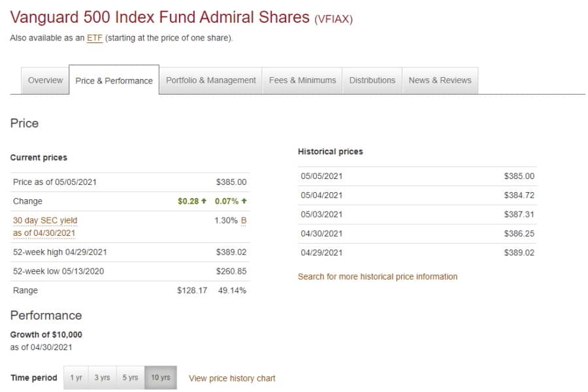
Task: Click the footnote B next to 1.30%
Action: 243,220
